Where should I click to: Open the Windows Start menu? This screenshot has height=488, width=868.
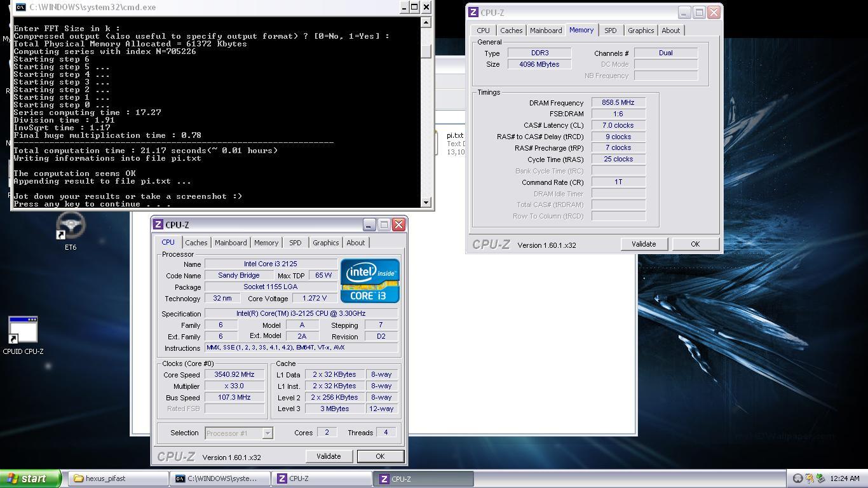pyautogui.click(x=31, y=478)
